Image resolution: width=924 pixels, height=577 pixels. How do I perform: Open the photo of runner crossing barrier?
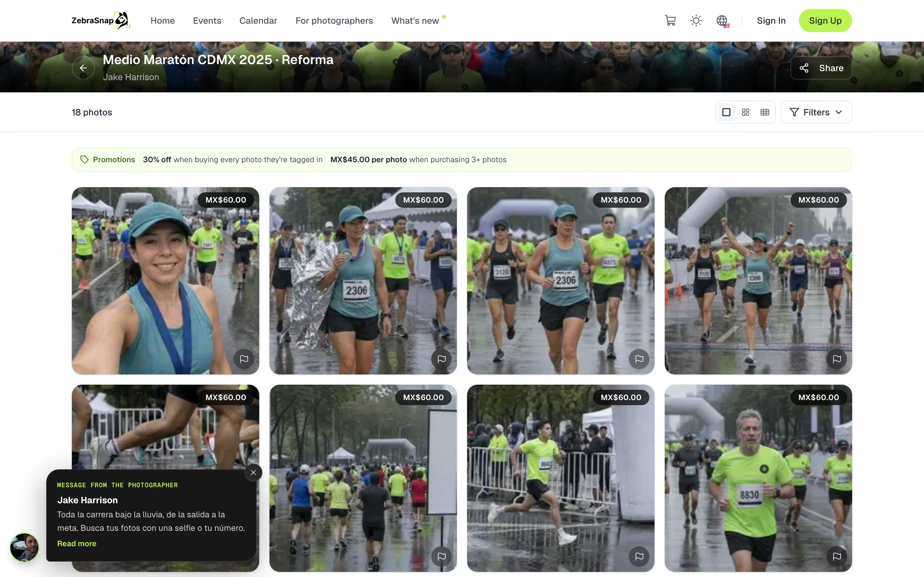click(x=560, y=478)
